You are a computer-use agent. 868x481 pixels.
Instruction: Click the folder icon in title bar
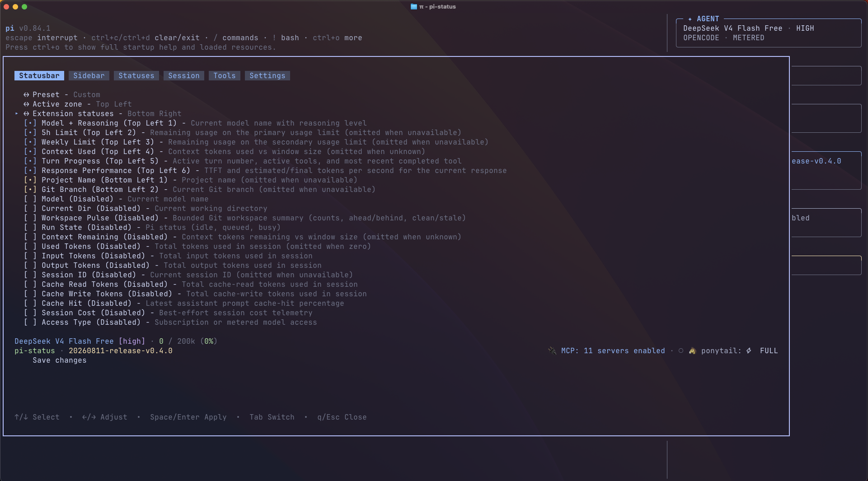point(413,7)
